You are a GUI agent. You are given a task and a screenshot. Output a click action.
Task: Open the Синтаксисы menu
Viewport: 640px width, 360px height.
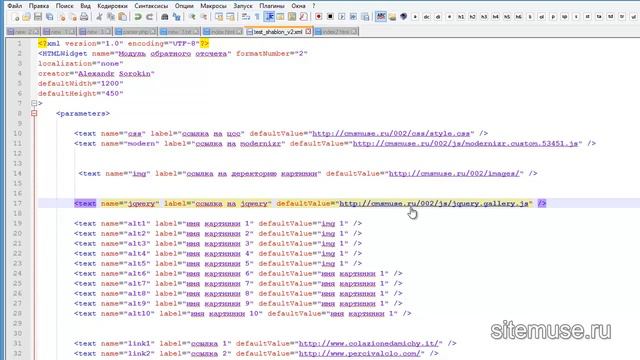151,6
